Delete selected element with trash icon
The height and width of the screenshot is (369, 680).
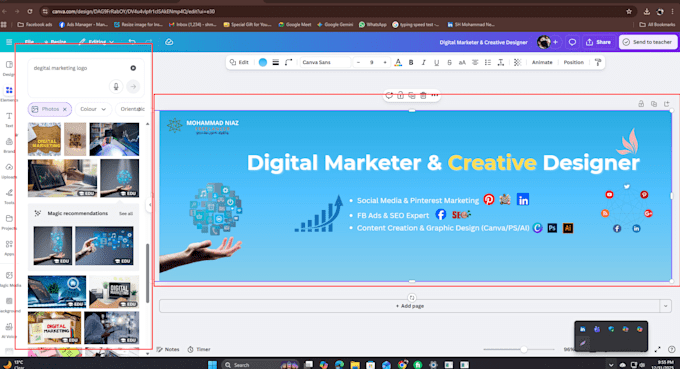pyautogui.click(x=423, y=95)
